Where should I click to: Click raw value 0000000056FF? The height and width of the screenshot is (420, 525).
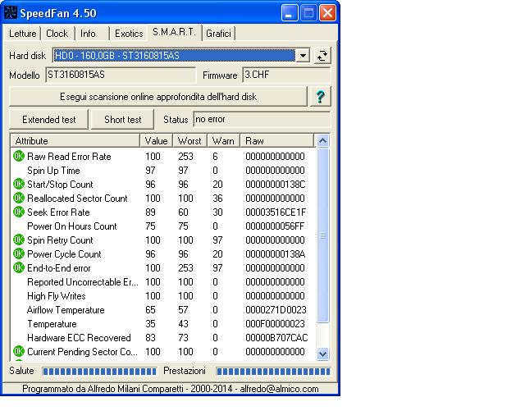(x=275, y=226)
